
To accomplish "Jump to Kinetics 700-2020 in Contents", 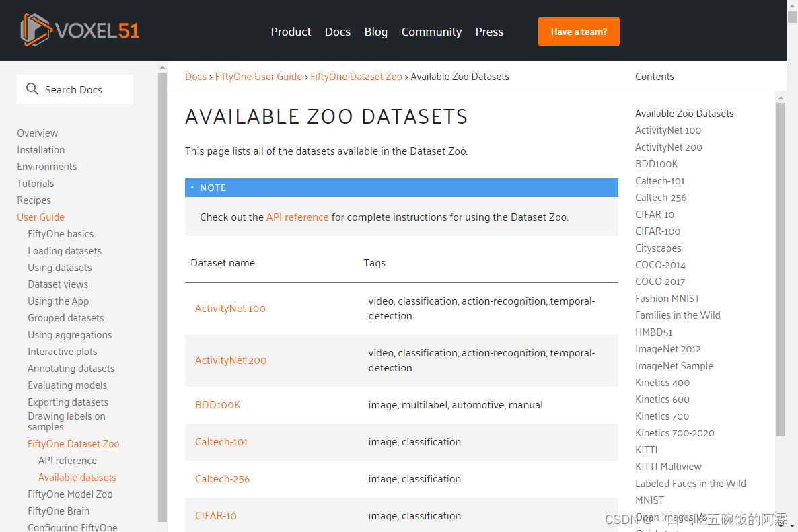I will point(674,433).
